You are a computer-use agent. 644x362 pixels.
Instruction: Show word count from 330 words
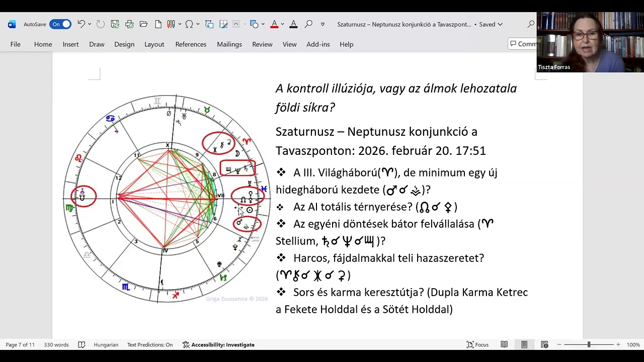point(56,345)
